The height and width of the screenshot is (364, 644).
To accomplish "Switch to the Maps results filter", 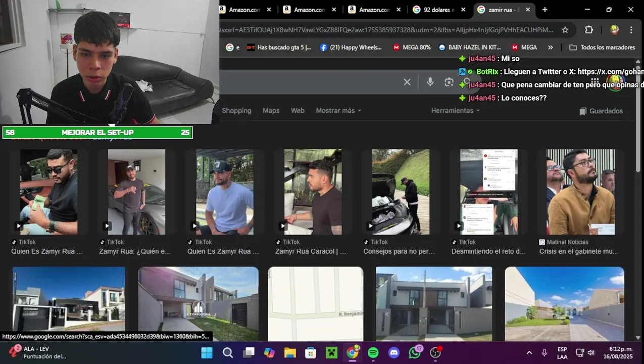I will [x=271, y=110].
